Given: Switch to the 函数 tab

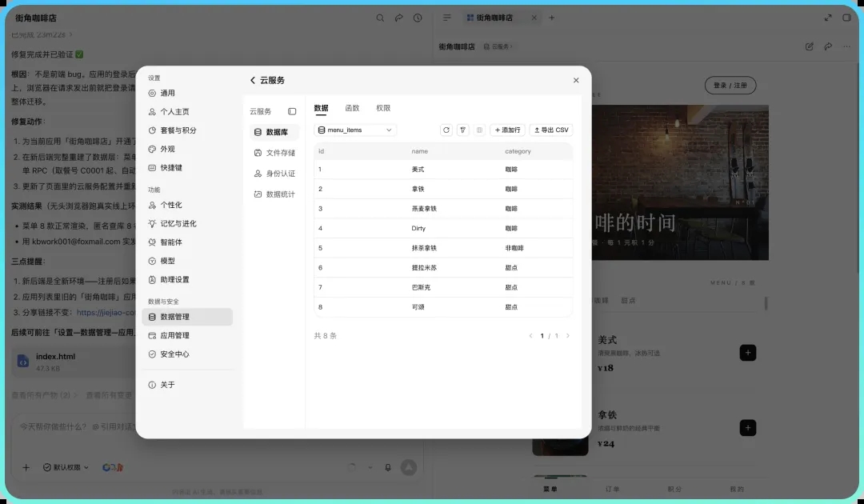Looking at the screenshot, I should coord(352,108).
